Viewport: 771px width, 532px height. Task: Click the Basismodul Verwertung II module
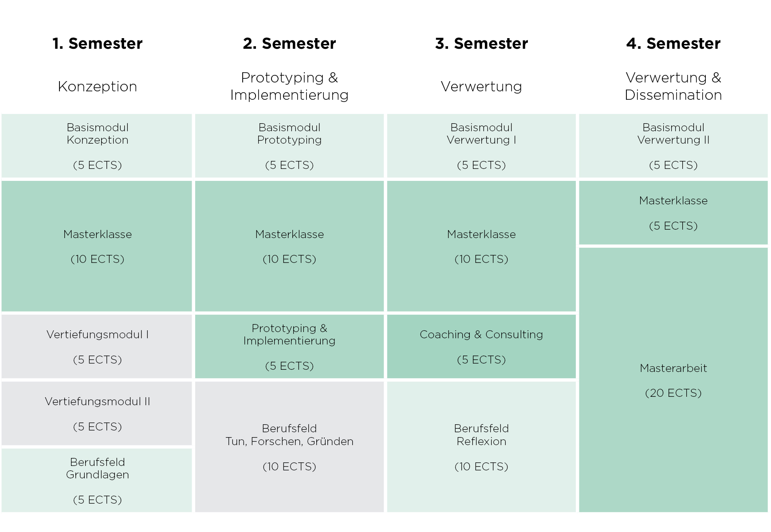[673, 146]
